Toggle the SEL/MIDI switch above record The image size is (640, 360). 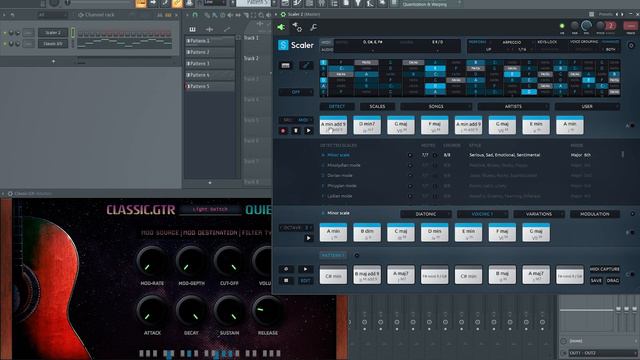point(296,120)
